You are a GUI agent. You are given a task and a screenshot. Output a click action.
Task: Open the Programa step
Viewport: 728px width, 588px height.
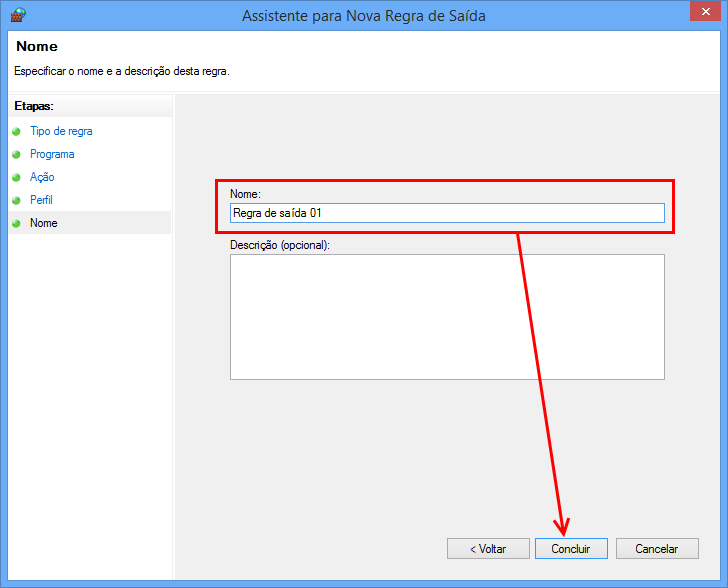coord(52,154)
